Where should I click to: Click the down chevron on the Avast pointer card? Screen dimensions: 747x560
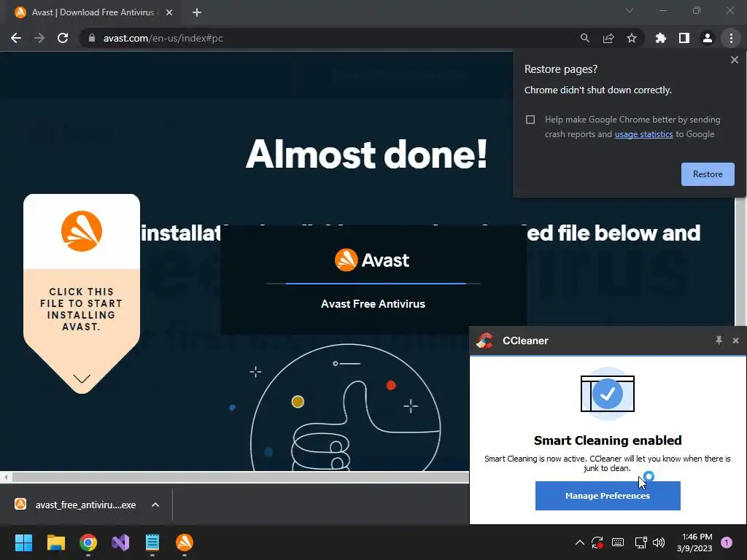point(82,378)
